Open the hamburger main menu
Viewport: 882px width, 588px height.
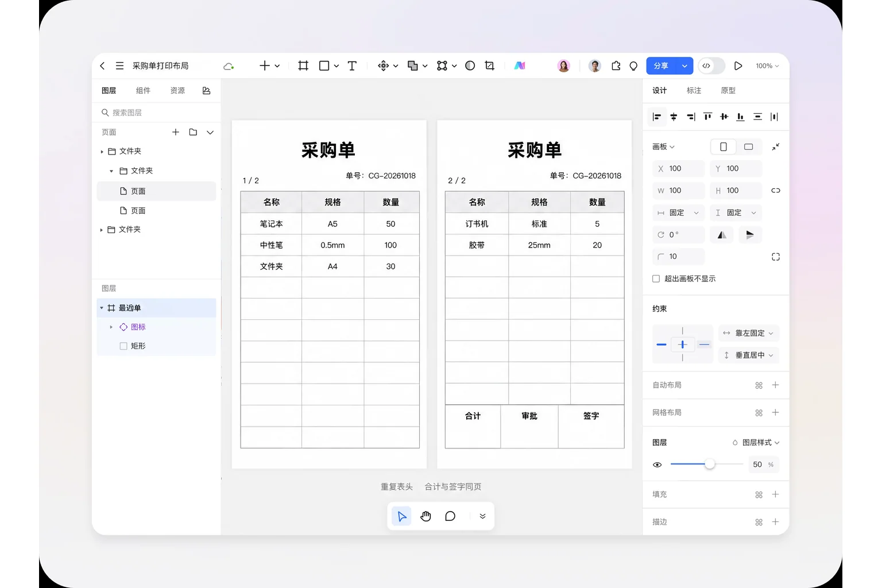119,66
